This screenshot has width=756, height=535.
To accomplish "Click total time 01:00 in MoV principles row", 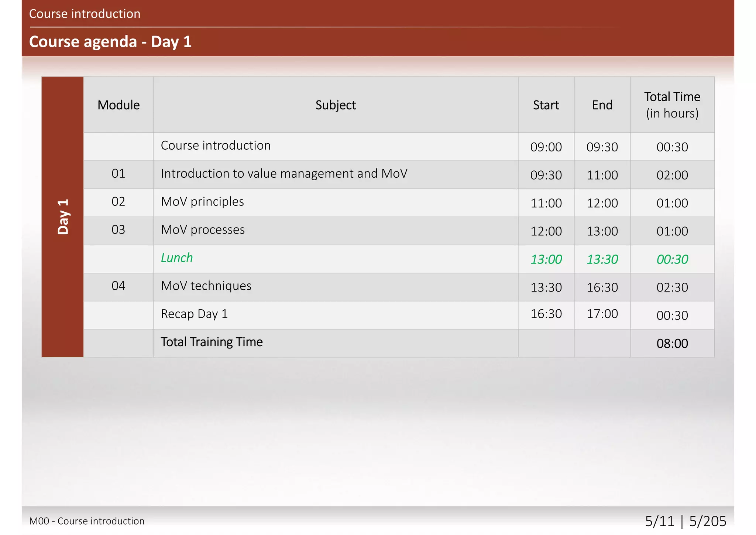I will click(x=672, y=203).
